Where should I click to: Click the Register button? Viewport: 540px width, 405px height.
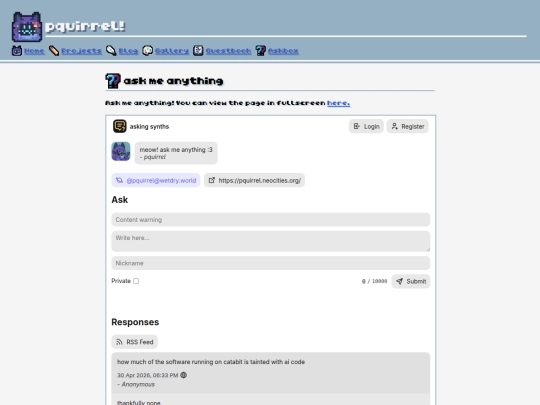coord(408,126)
